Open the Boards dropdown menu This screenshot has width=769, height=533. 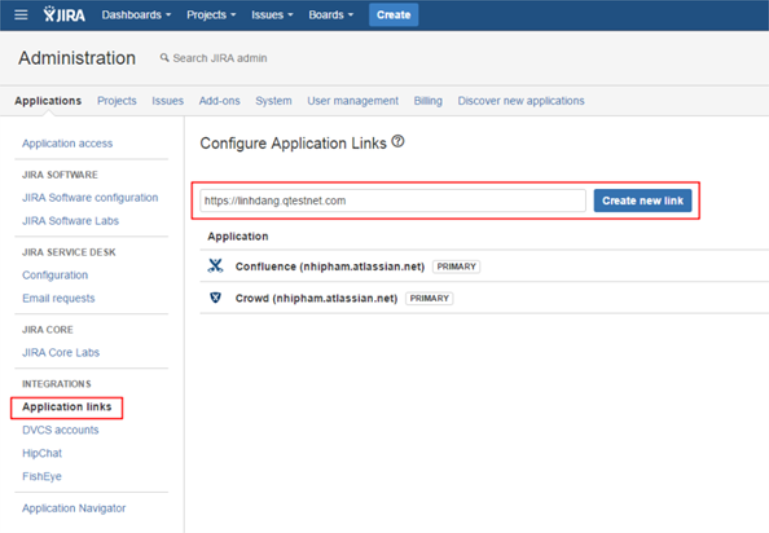332,15
